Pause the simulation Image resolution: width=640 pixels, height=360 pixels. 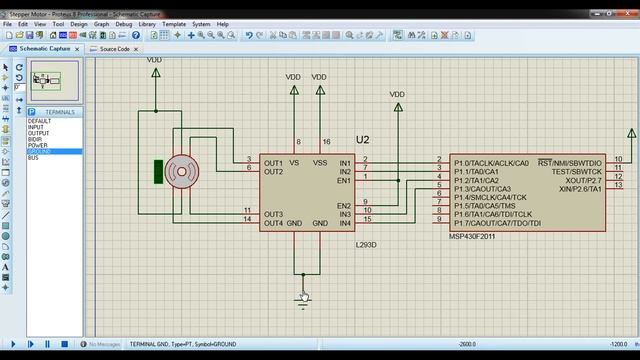pyautogui.click(x=47, y=344)
